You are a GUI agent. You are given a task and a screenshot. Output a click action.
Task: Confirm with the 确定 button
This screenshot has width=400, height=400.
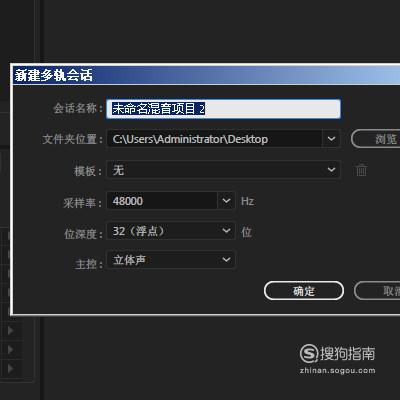click(x=304, y=291)
